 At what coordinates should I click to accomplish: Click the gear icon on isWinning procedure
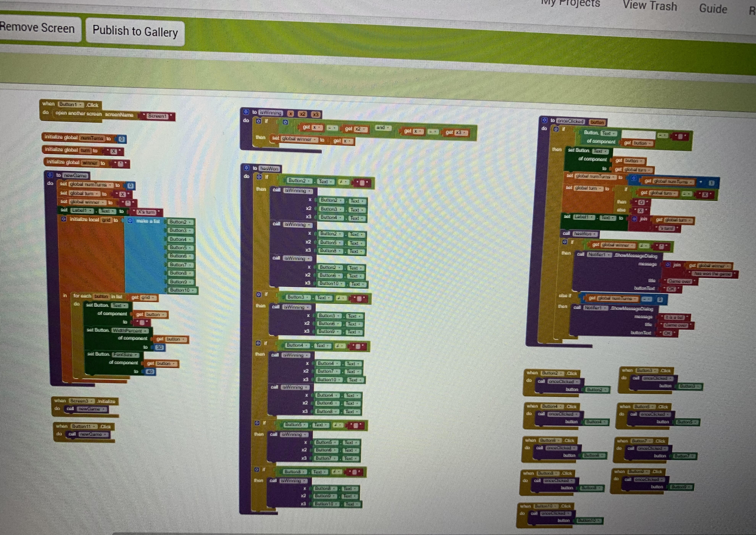(246, 112)
